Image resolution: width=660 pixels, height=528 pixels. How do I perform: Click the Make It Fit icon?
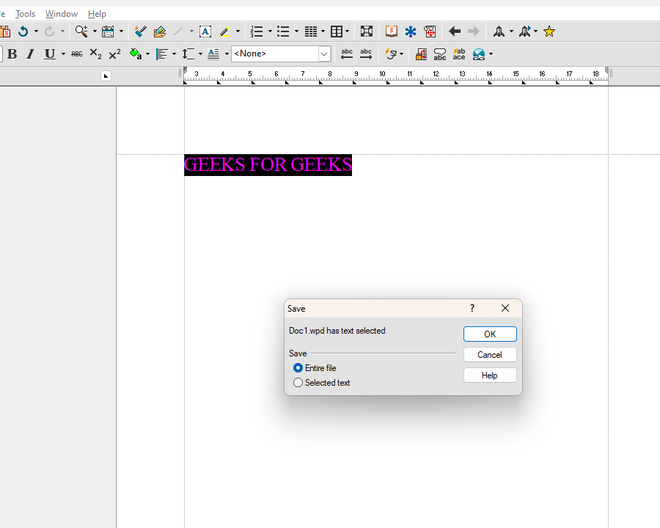click(x=367, y=32)
